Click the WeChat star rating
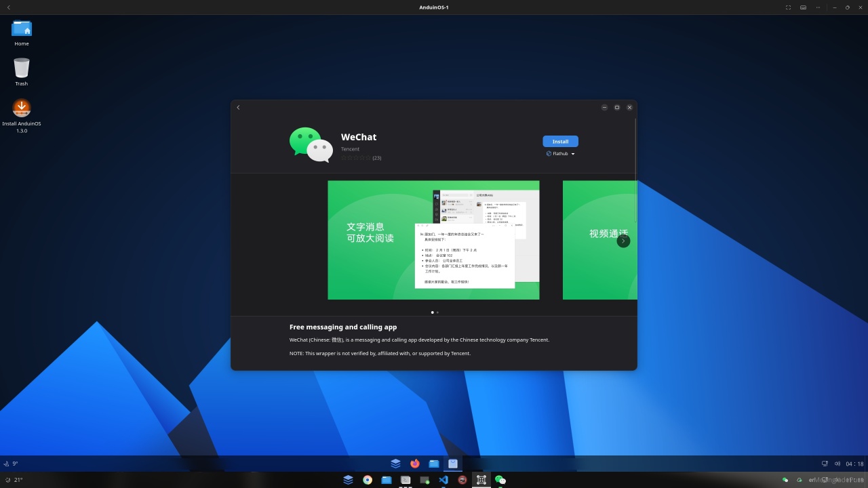 [356, 158]
